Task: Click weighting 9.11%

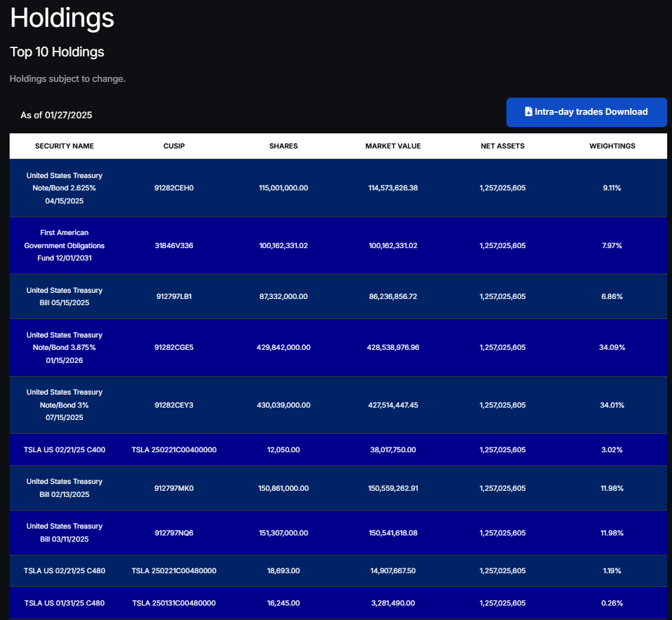Action: [x=612, y=188]
